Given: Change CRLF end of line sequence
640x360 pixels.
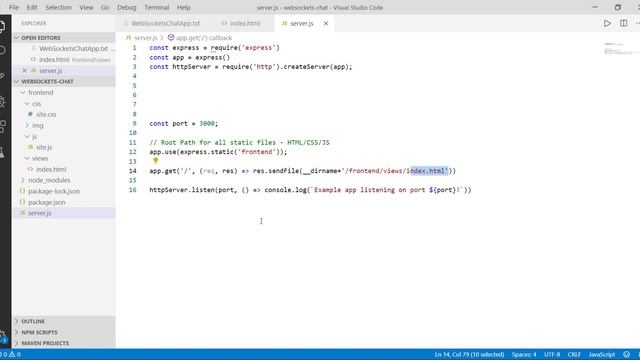Looking at the screenshot, I should (574, 354).
